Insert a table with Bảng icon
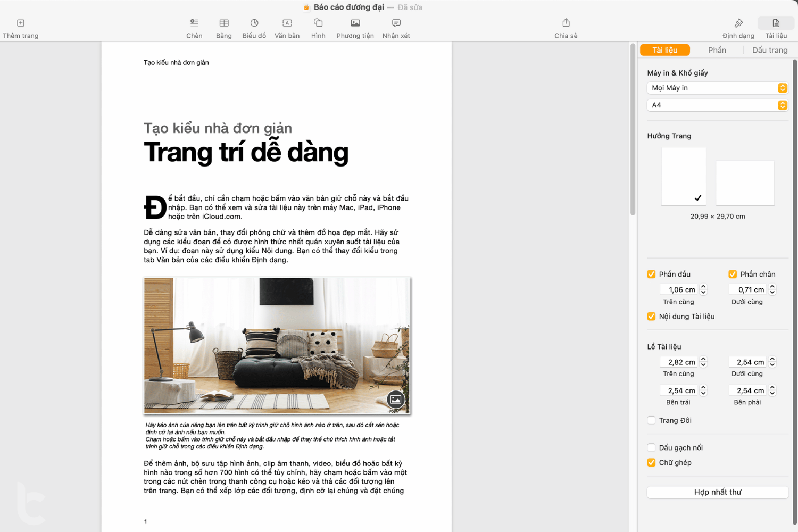Screen dimensions: 798x532 point(224,23)
